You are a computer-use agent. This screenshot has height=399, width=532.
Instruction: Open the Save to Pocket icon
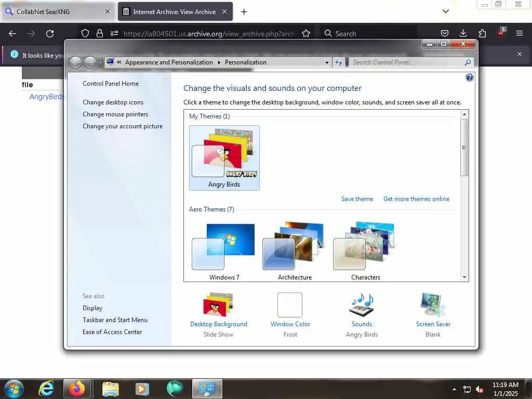click(445, 33)
